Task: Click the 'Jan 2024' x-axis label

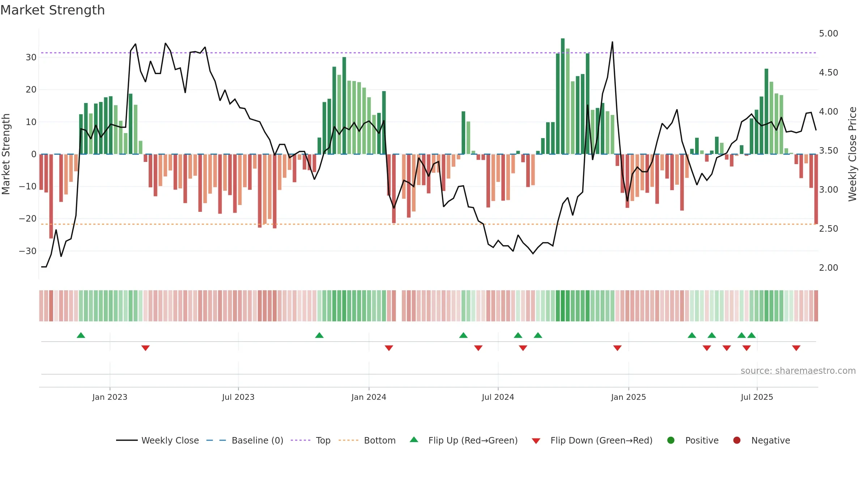Action: [x=369, y=397]
